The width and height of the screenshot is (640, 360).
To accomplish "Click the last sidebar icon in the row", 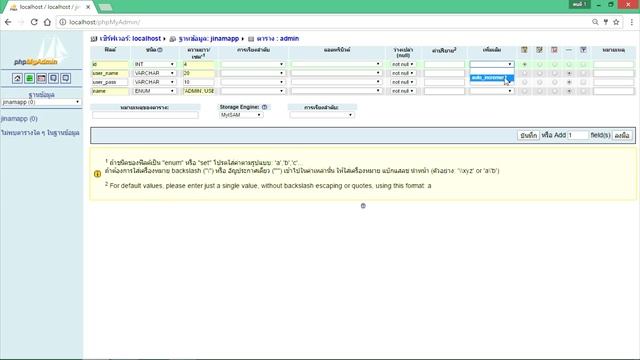I will tap(65, 78).
